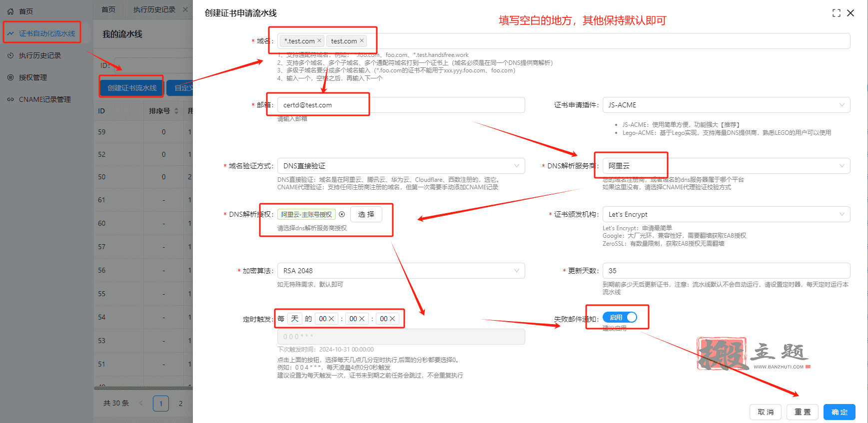868x423 pixels.
Task: Toggle fullscreen for the dialog
Action: coord(836,13)
